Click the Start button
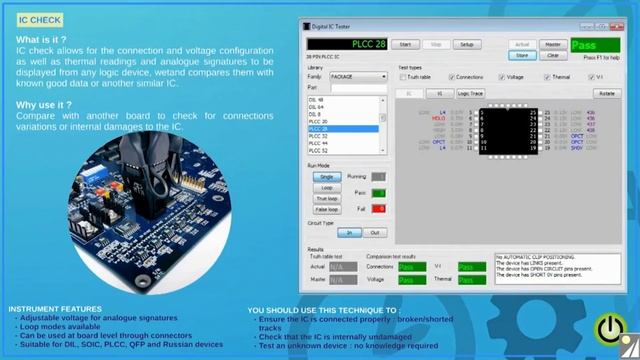Image resolution: width=640 pixels, height=360 pixels. 405,44
